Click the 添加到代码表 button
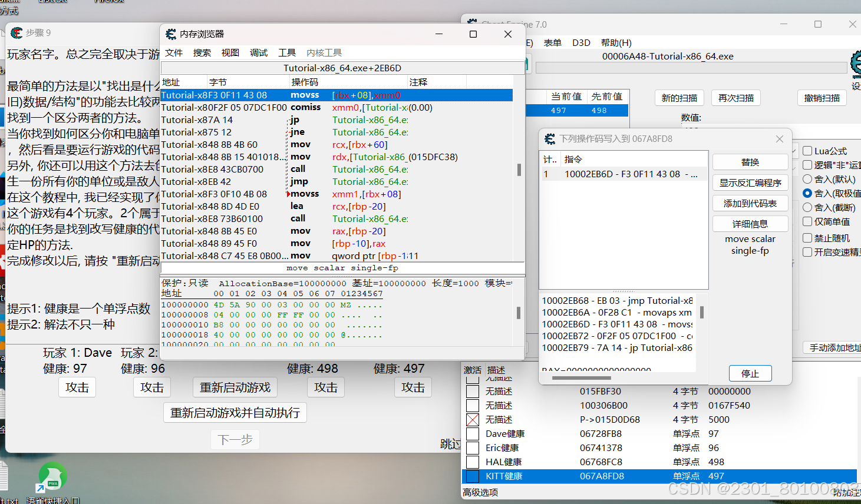Viewport: 861px width, 504px height. (750, 203)
